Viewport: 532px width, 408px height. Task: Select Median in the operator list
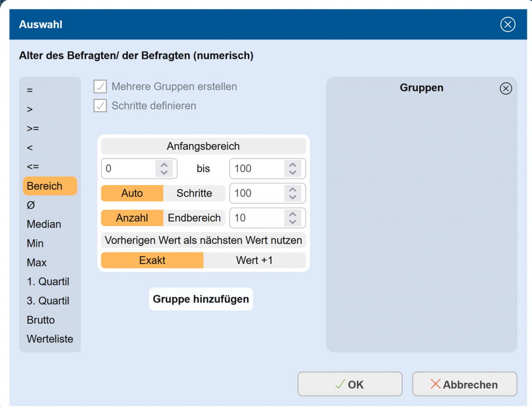pyautogui.click(x=44, y=225)
